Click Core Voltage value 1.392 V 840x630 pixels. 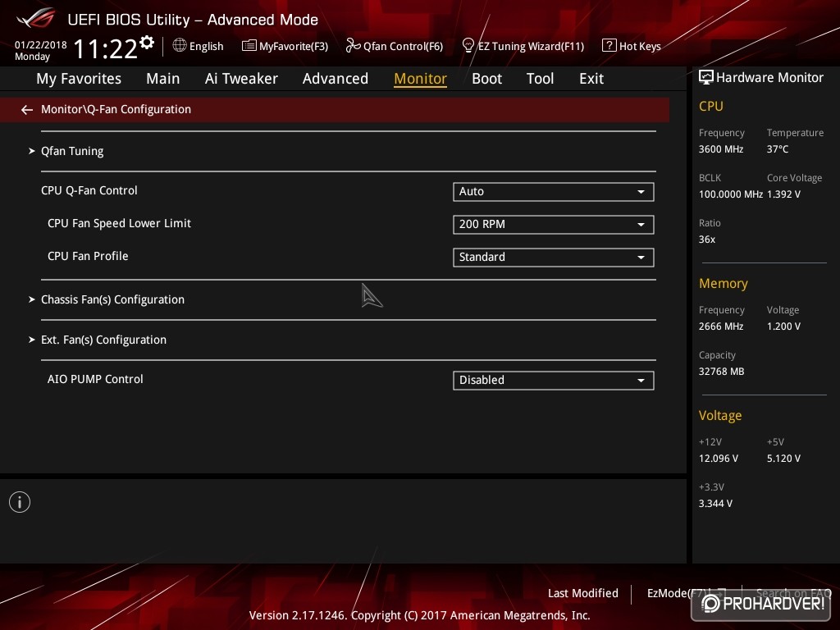[x=783, y=194]
